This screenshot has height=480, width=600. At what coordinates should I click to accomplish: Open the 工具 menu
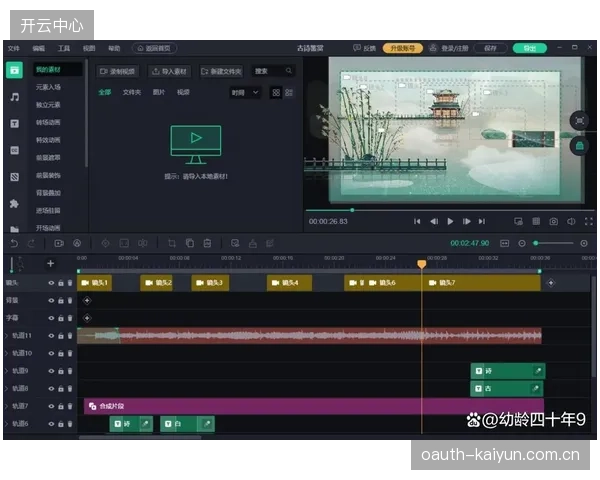(x=64, y=48)
